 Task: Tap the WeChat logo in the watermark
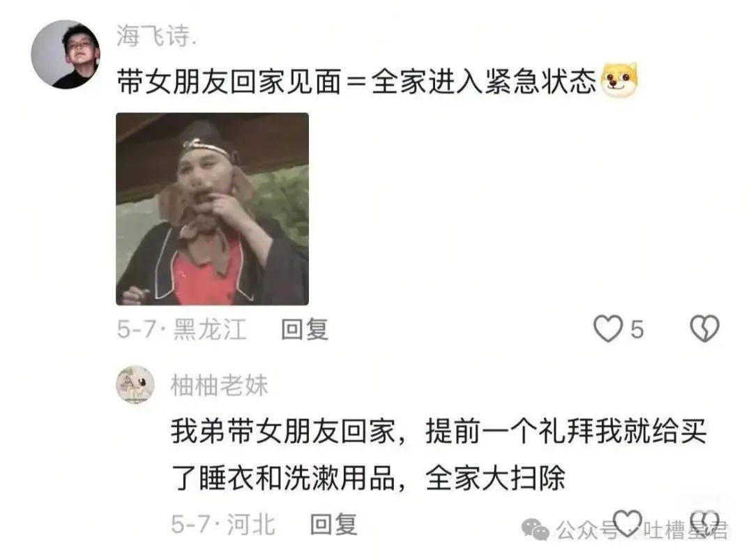click(x=535, y=529)
